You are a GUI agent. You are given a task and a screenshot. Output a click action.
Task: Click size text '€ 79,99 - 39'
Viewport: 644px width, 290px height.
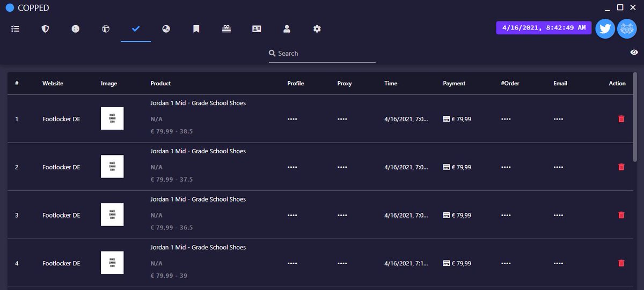169,276
